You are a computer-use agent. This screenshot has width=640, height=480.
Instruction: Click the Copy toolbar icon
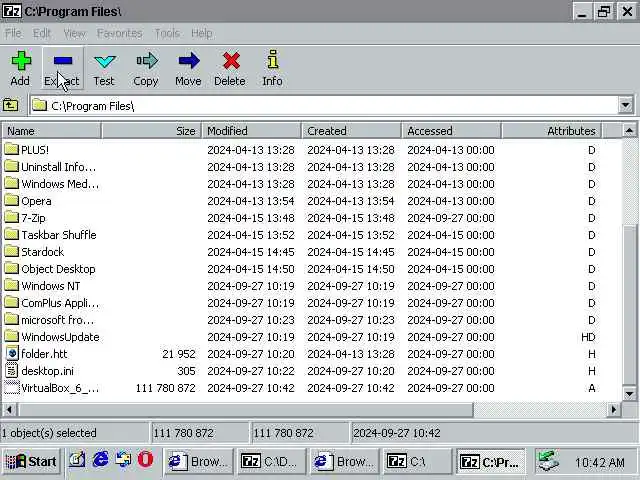pos(147,60)
